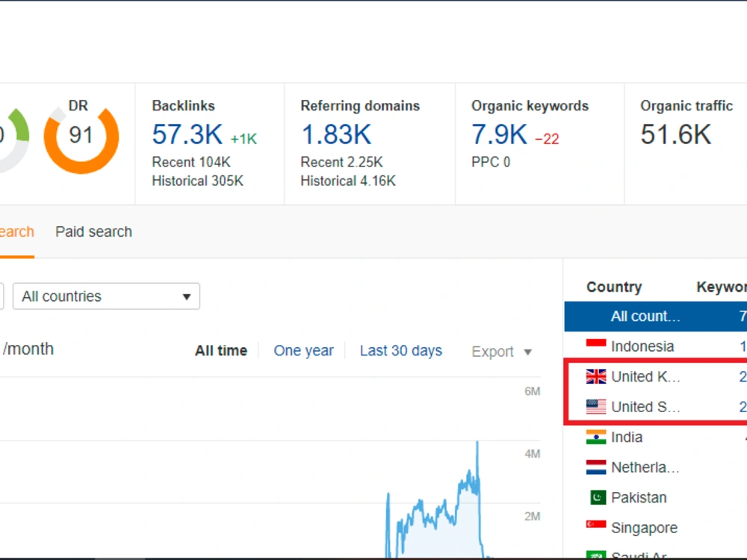Select the Pakistan country row
This screenshot has width=747, height=560.
[656, 497]
